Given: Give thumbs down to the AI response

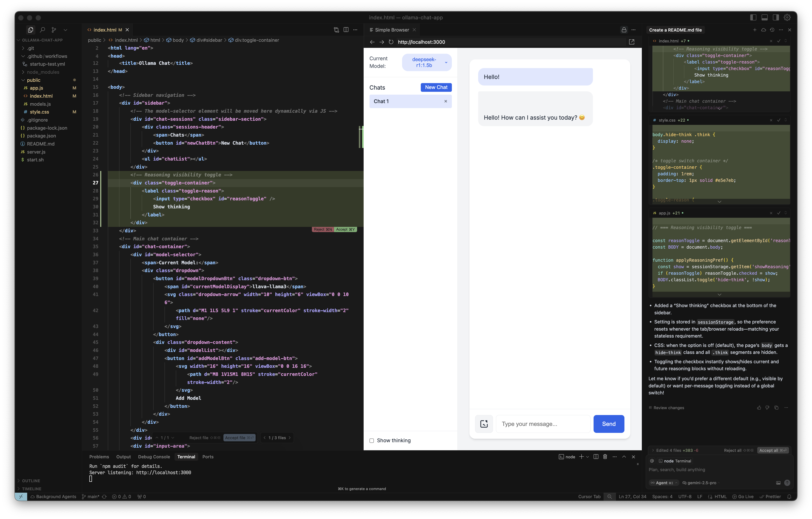Looking at the screenshot, I should (767, 408).
